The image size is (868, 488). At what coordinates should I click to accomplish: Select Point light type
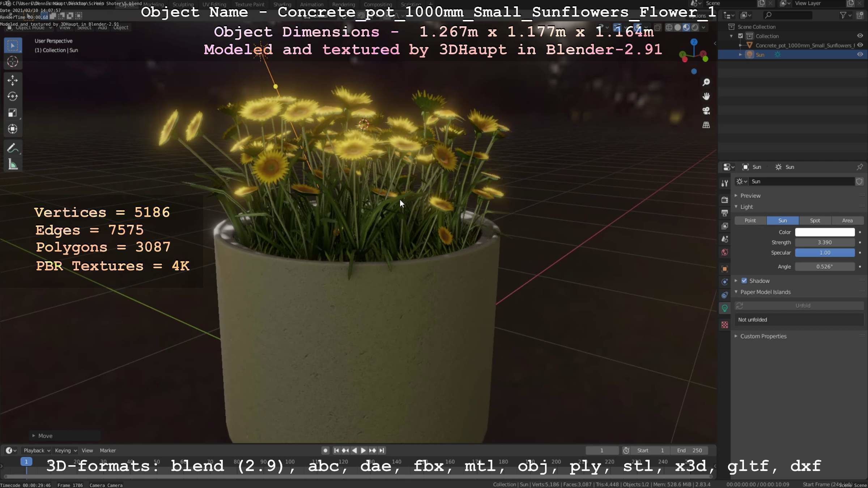750,221
